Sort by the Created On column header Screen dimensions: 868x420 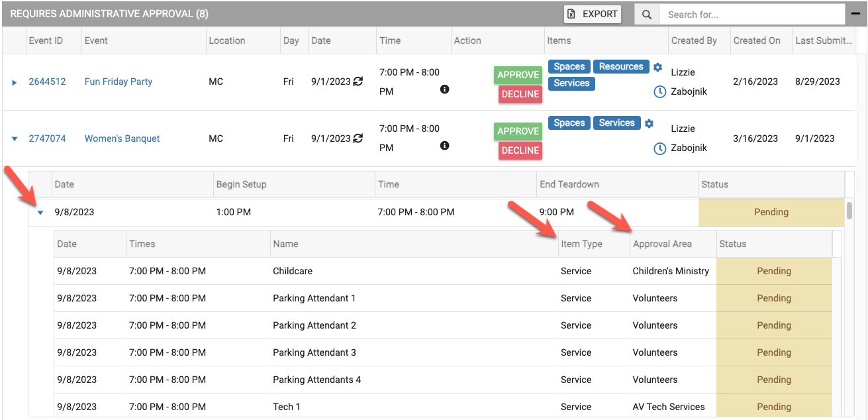[x=757, y=40]
